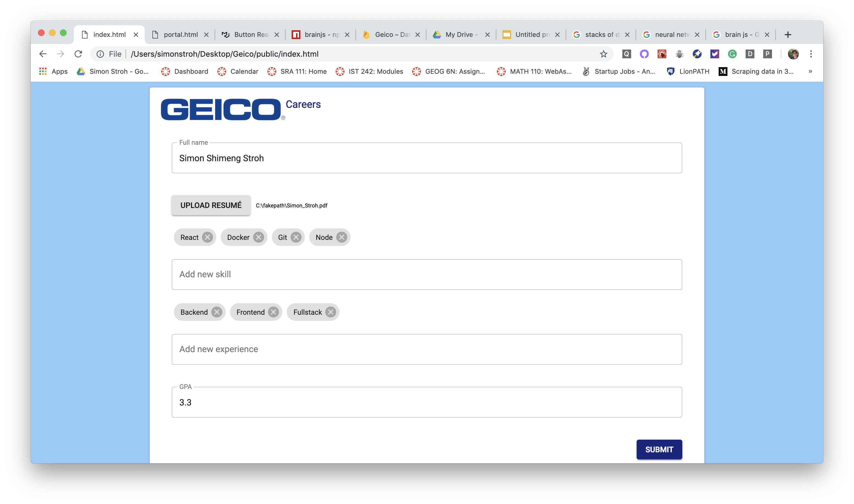Delete the Docker chip via its X
The image size is (854, 504).
[x=258, y=237]
